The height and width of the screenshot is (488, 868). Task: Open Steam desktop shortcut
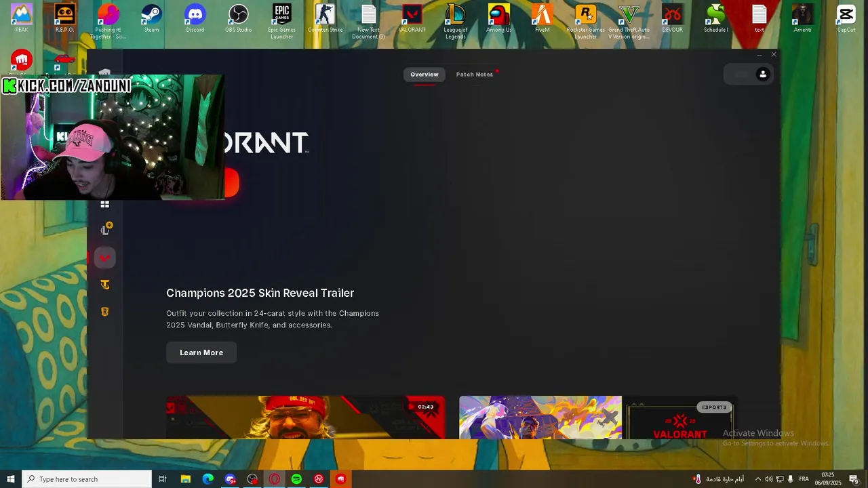coord(152,18)
